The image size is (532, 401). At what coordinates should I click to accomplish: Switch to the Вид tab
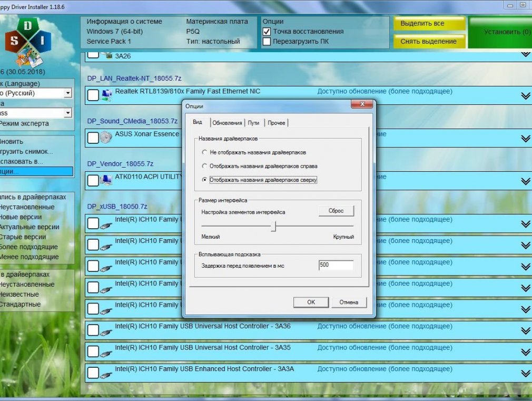[198, 122]
